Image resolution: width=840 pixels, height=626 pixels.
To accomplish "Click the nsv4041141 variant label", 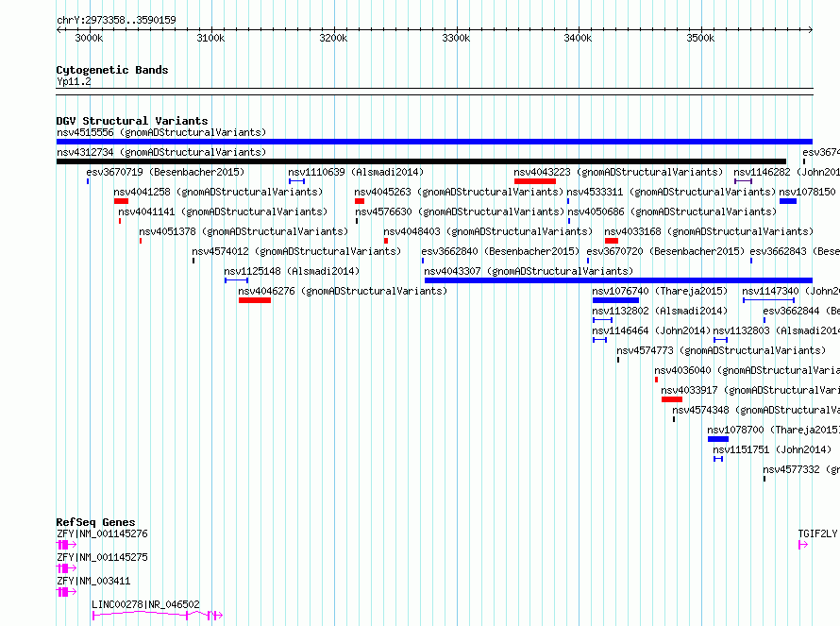I will (x=223, y=211).
